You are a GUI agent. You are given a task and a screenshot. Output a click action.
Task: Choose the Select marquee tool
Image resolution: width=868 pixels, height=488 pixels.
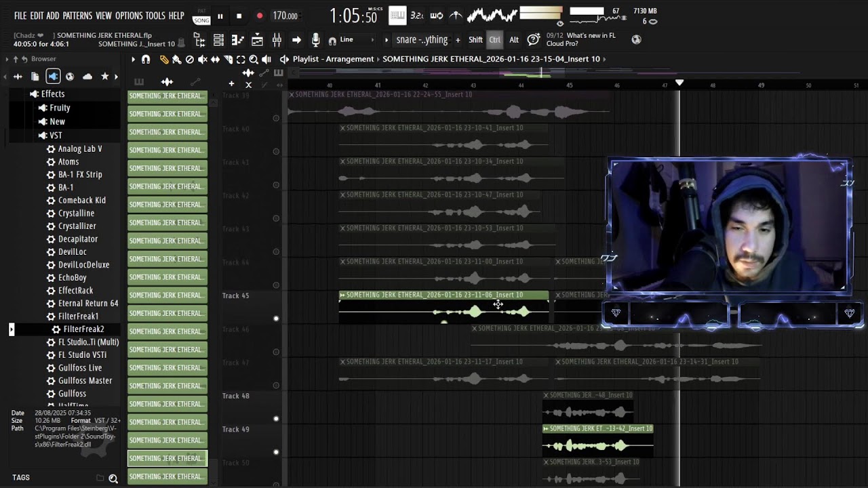point(241,60)
